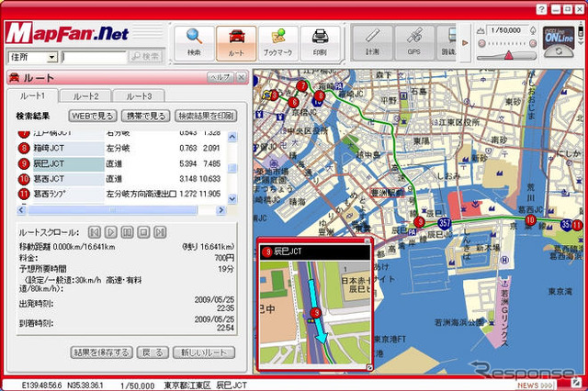Click scroll down arrow of route list
This screenshot has height=391, width=588.
232,199
